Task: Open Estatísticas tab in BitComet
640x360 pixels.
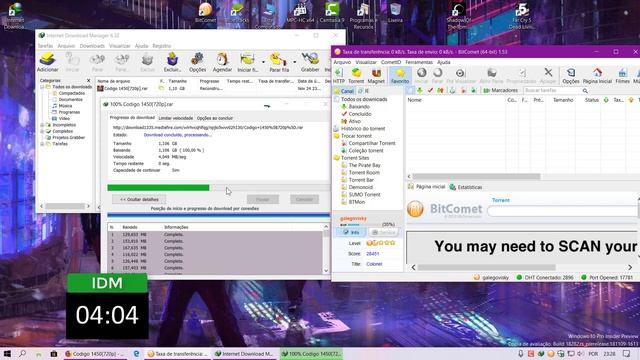Action: 466,187
